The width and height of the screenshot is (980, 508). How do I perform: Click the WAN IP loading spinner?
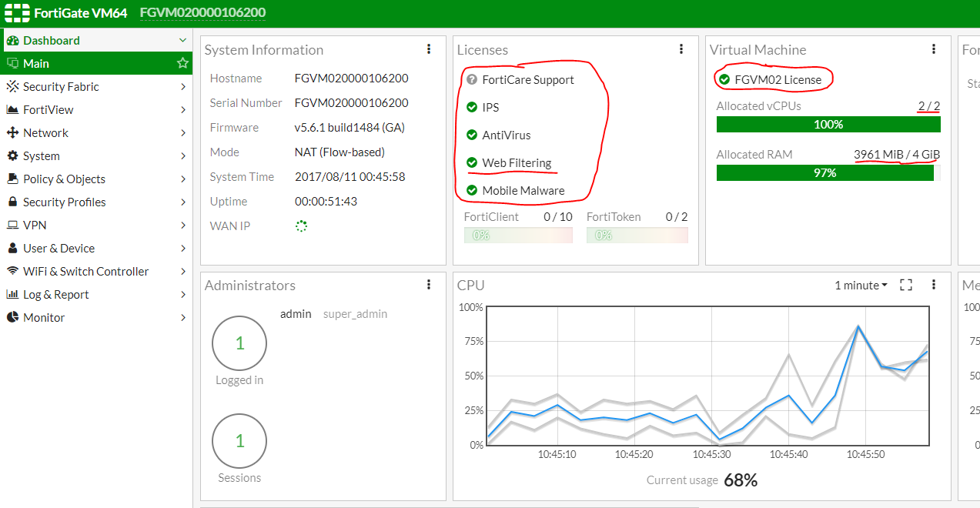pos(301,226)
